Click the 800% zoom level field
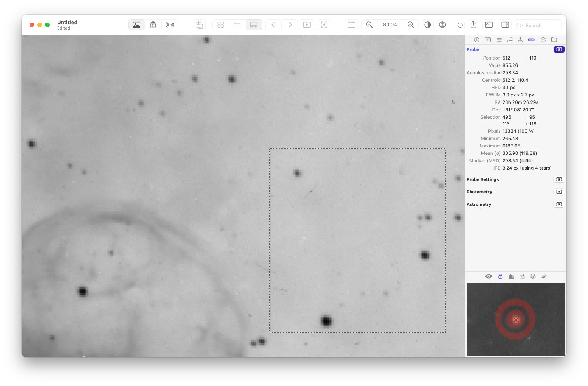This screenshot has height=386, width=588. point(390,25)
